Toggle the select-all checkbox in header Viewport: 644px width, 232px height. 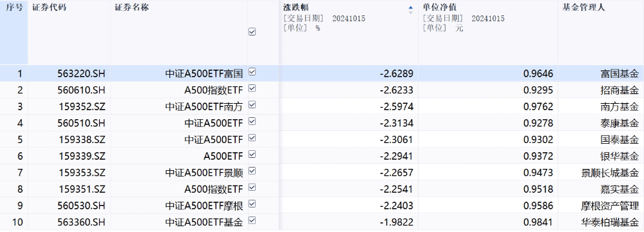[252, 32]
